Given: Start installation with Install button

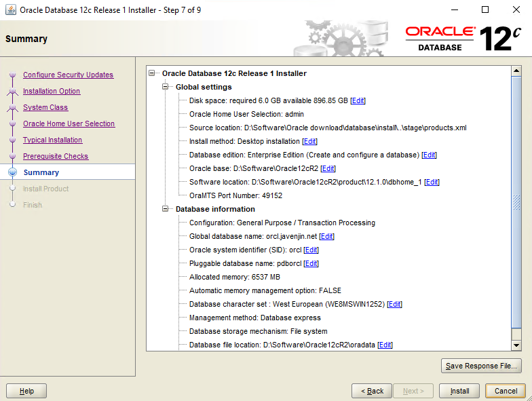Looking at the screenshot, I should [x=459, y=391].
